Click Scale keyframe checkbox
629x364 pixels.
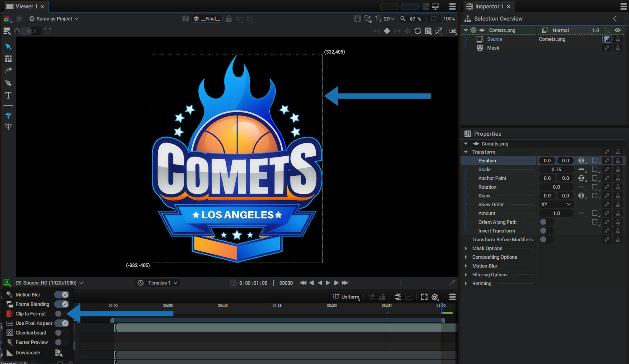(x=595, y=169)
